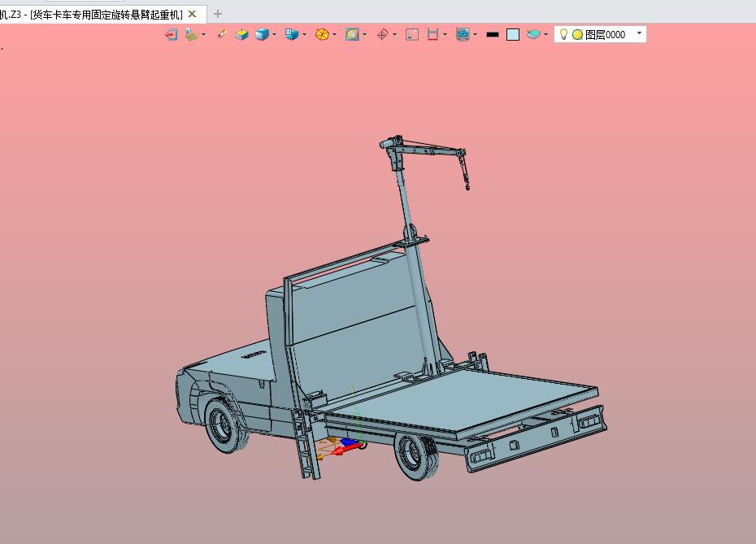Click the square section view icon
756x544 pixels.
click(412, 34)
